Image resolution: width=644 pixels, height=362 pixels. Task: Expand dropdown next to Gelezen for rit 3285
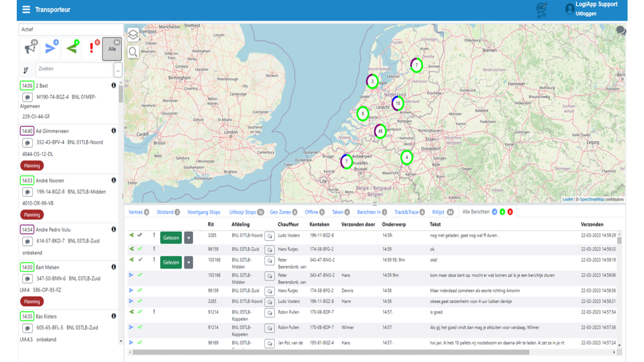(x=189, y=238)
